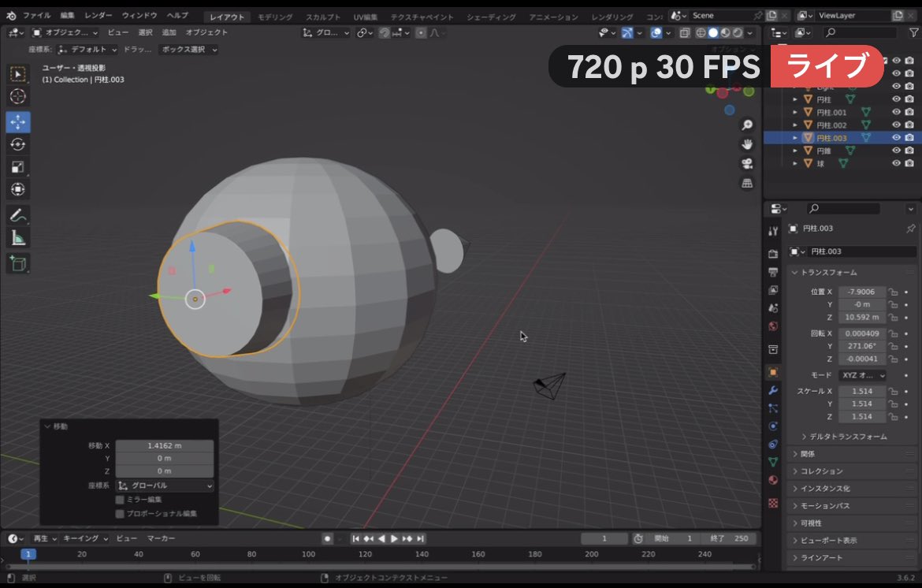Open the Object properties tab

point(773,371)
